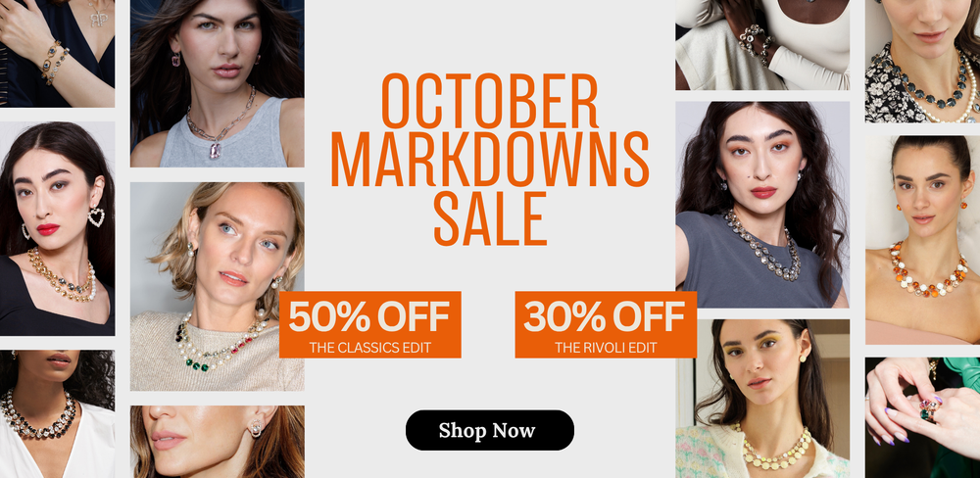Viewport: 980px width, 478px height.
Task: Open photo of woman with orange bead necklace
Action: tap(922, 240)
